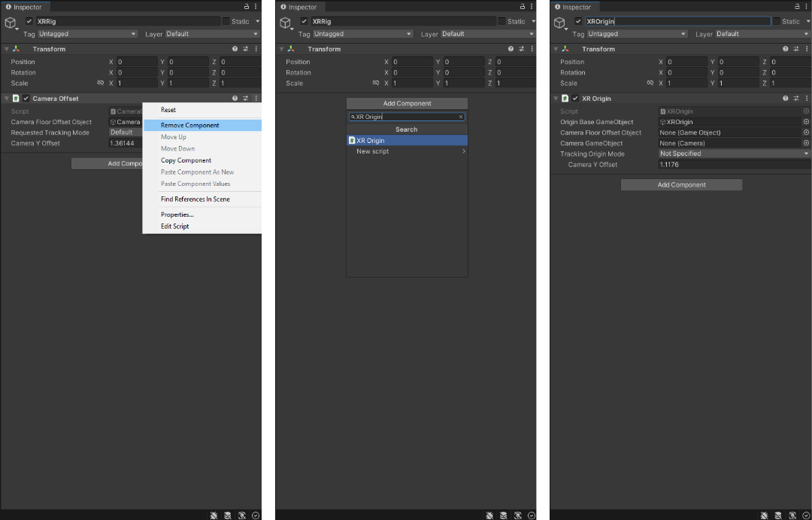Click Add Component below XR Origin component
Viewport: 812px width, 520px height.
[681, 184]
